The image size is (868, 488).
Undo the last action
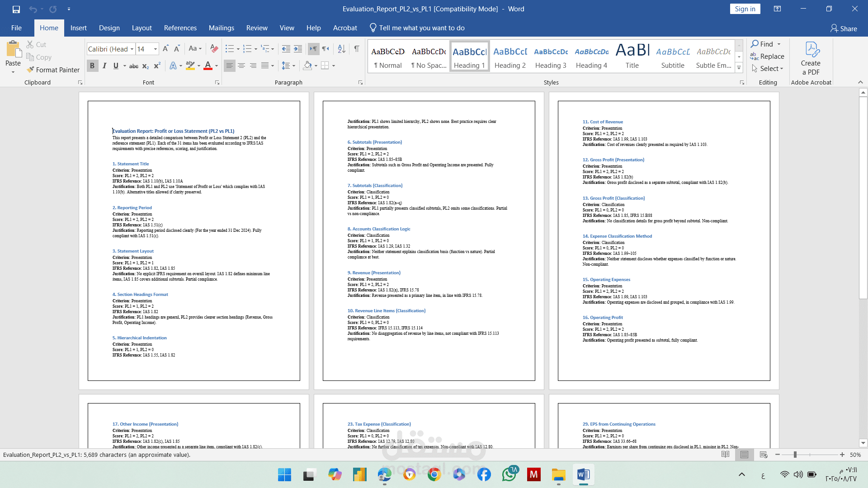(33, 9)
